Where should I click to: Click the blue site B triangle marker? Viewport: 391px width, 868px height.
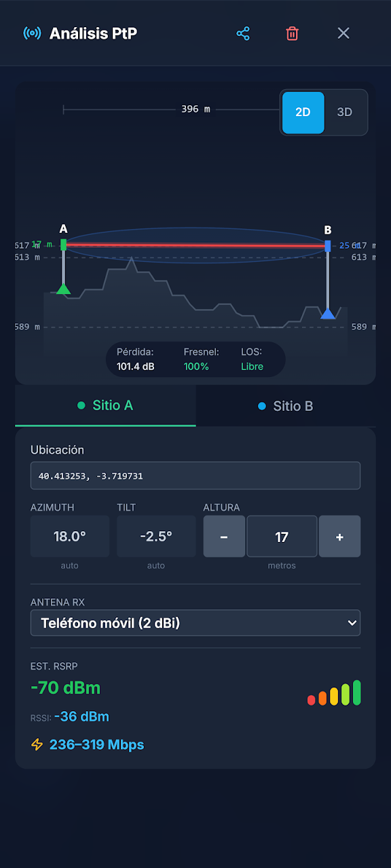pos(328,313)
